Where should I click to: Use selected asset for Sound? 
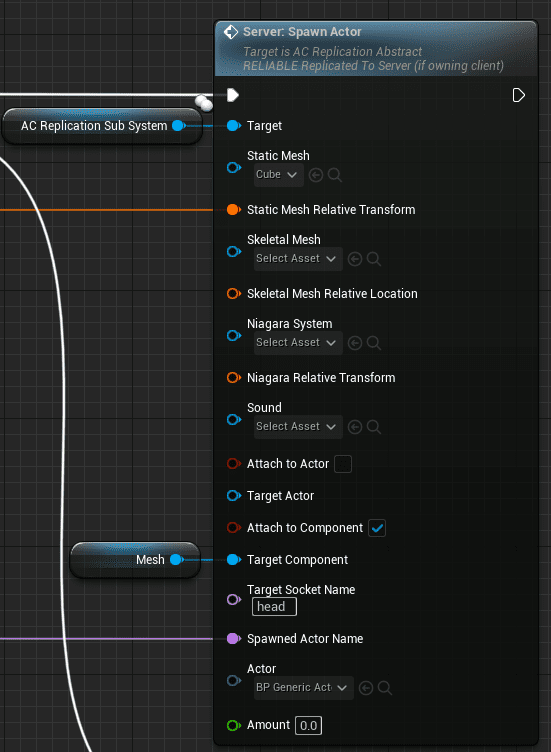(x=355, y=427)
